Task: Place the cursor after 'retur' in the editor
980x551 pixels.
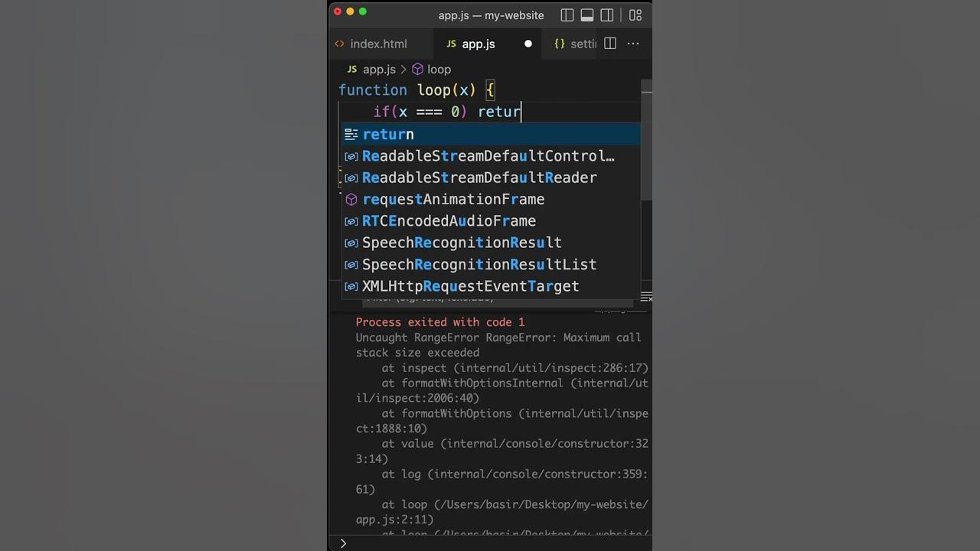Action: pos(522,112)
